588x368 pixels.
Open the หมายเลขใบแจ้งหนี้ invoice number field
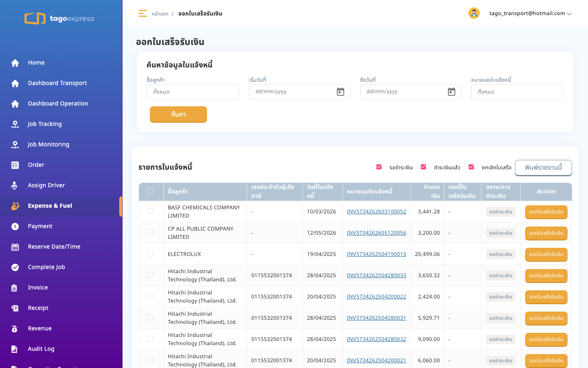[517, 92]
